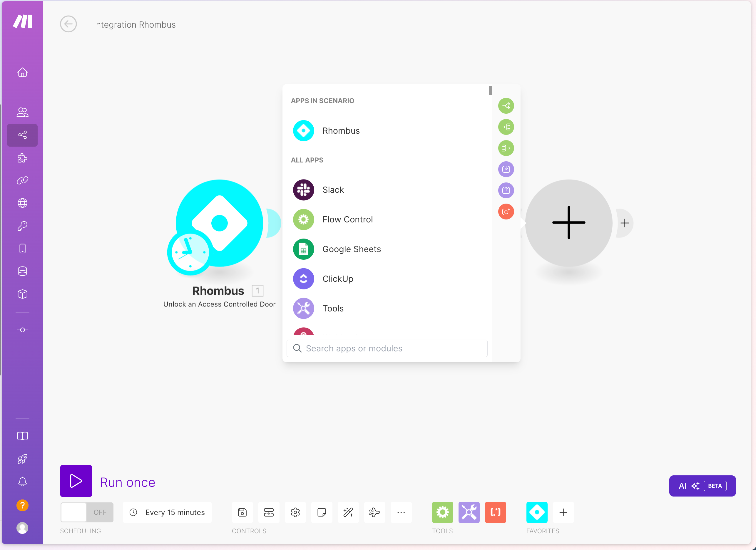Open Data structures cube icon in the sidebar
756x550 pixels.
22,294
